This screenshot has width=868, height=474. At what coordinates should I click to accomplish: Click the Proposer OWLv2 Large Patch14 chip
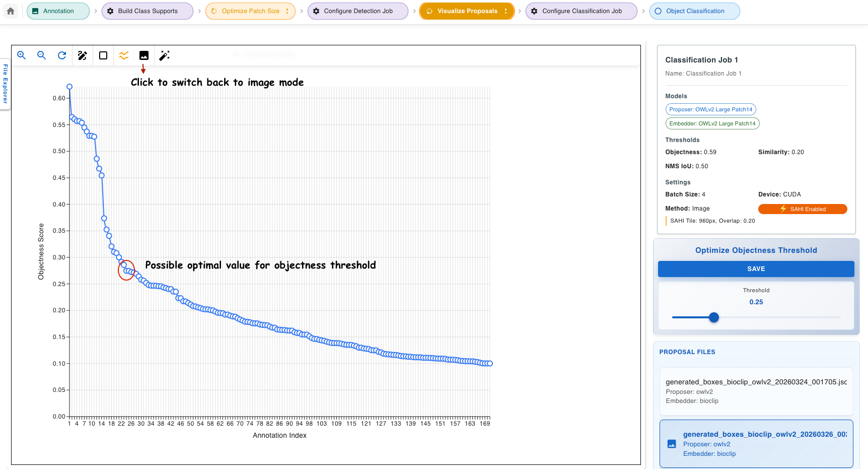(710, 109)
